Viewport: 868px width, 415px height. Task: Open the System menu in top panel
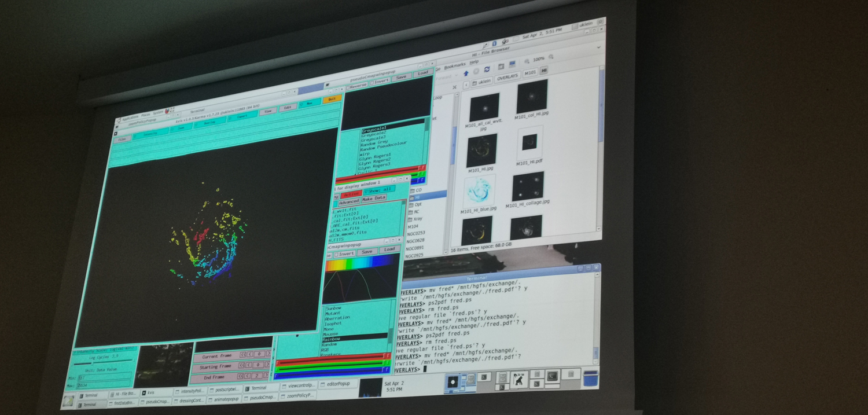(x=158, y=112)
